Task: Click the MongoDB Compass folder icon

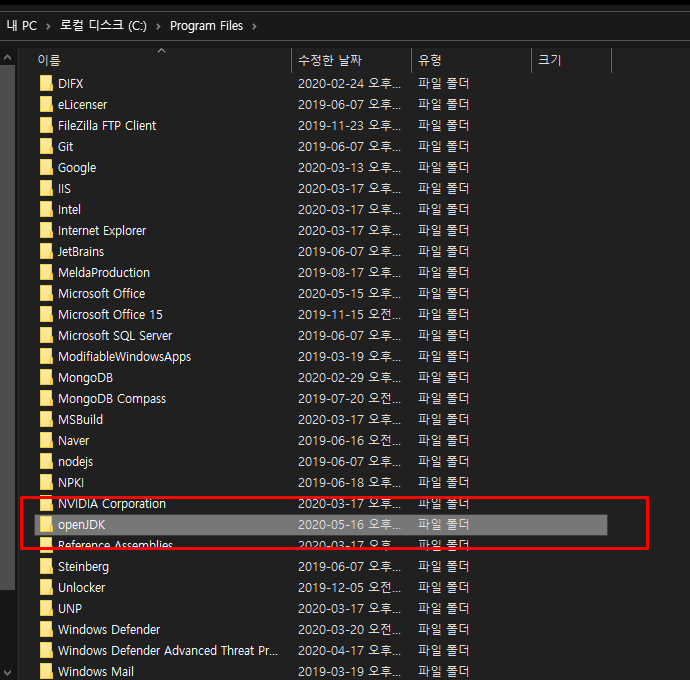Action: coord(46,398)
